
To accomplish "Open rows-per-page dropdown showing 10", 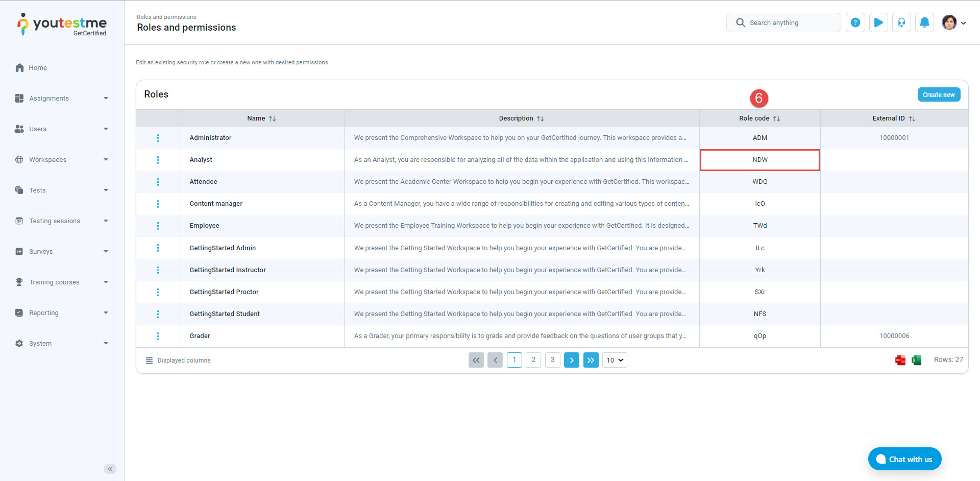I will pyautogui.click(x=615, y=360).
